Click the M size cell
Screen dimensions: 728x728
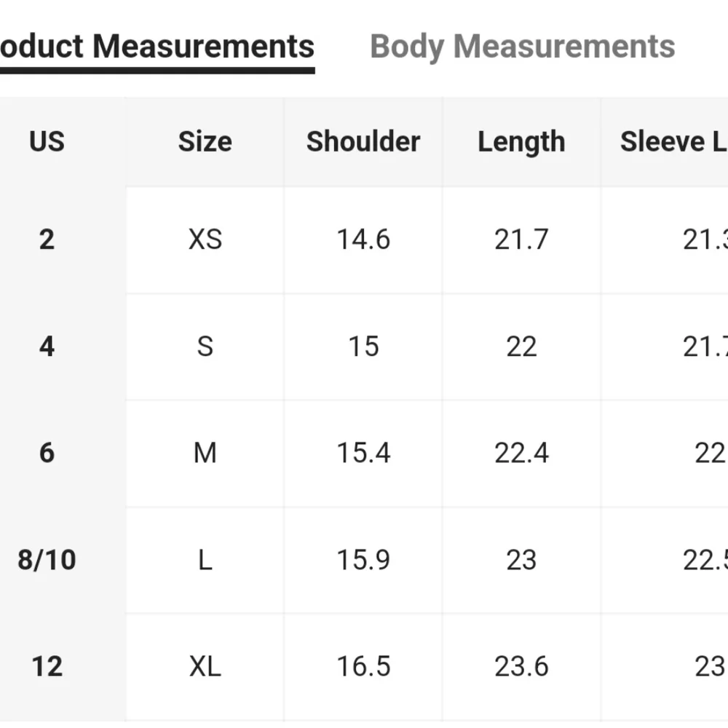[x=205, y=453]
